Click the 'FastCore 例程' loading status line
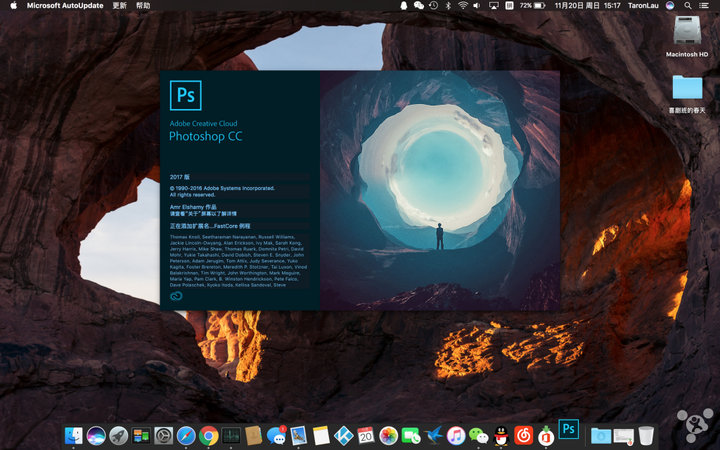Image resolution: width=720 pixels, height=450 pixels. [210, 226]
